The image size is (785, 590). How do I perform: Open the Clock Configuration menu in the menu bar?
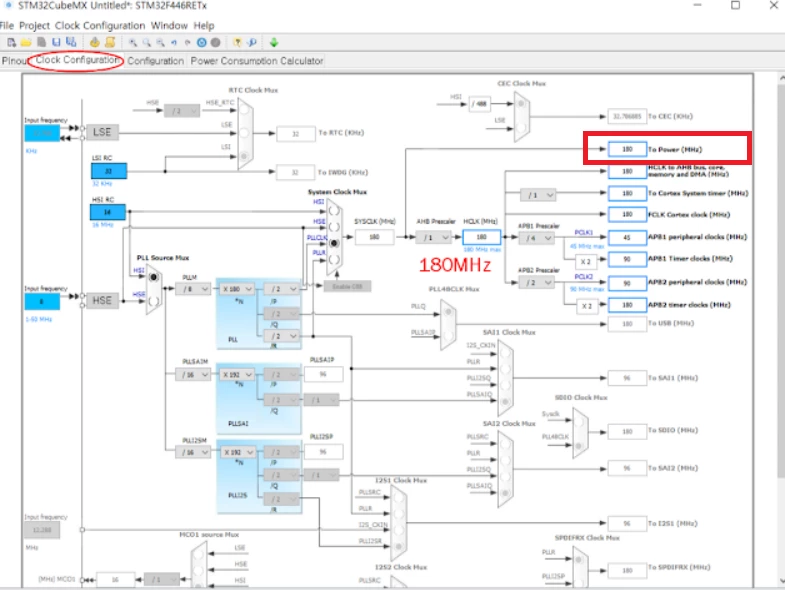coord(100,26)
